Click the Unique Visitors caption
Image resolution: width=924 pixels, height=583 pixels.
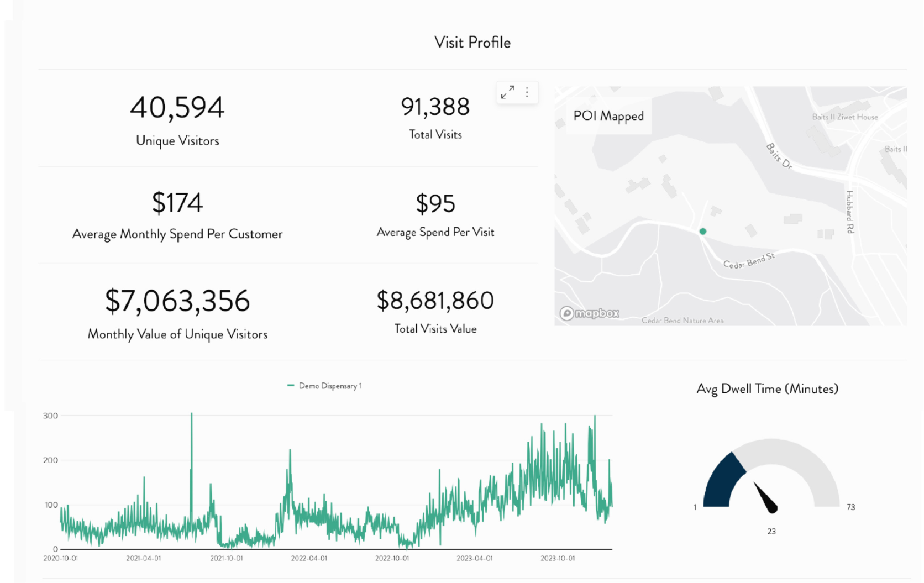(177, 141)
